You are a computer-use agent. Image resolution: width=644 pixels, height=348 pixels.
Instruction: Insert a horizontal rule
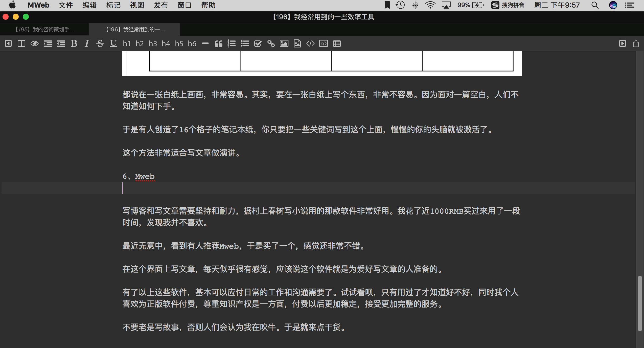(205, 43)
